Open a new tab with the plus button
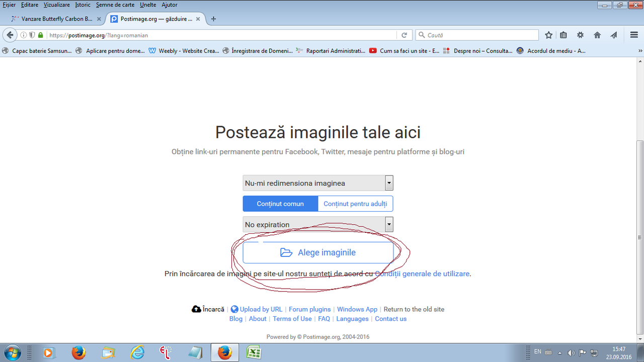Image resolution: width=644 pixels, height=362 pixels. coord(213,19)
